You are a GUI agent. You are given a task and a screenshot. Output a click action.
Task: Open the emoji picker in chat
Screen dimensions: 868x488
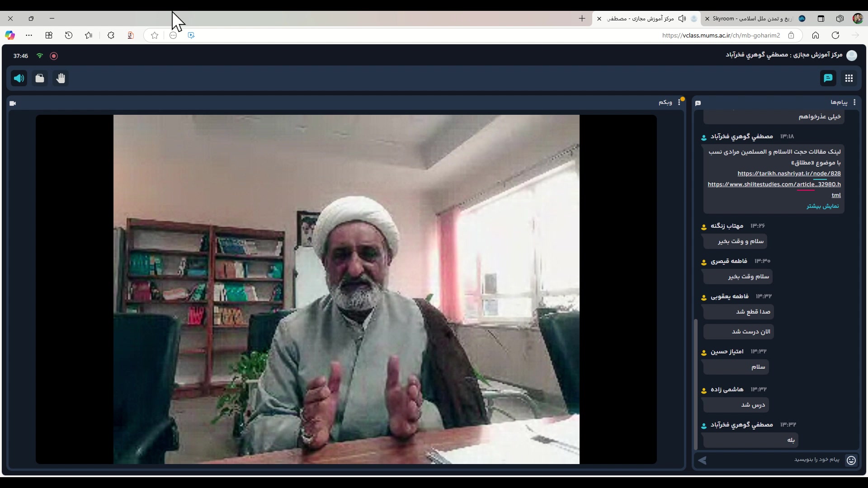[x=851, y=460]
